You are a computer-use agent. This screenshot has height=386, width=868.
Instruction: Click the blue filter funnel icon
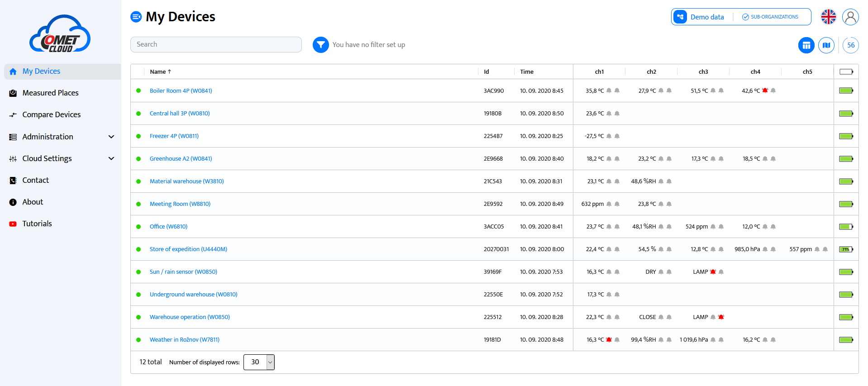point(320,45)
